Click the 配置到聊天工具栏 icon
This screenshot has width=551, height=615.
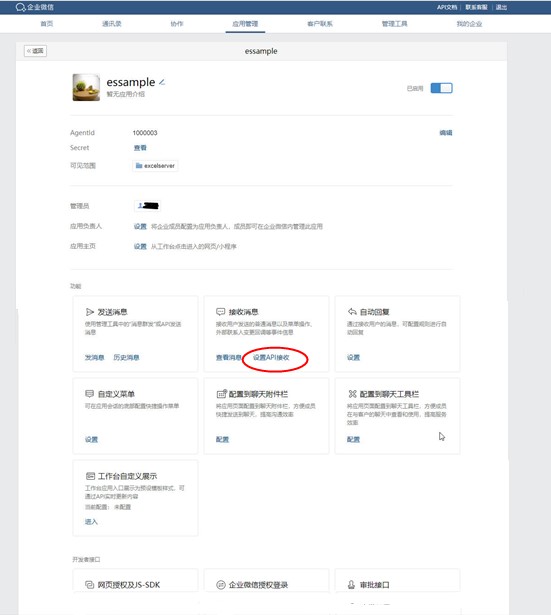coord(352,393)
